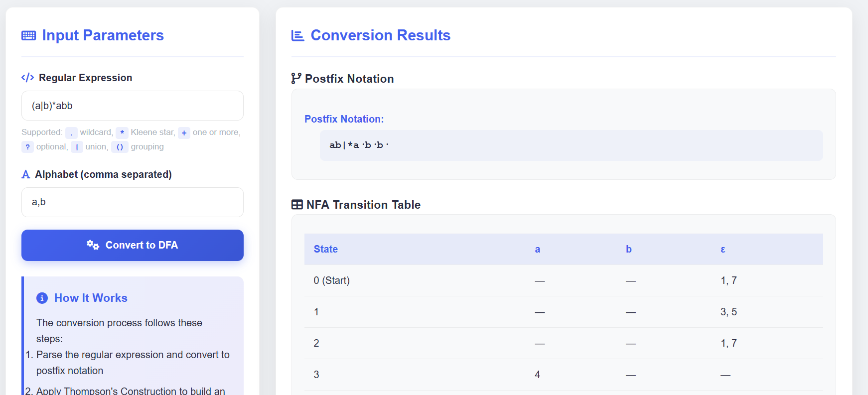Click the table icon beside NFA Transition Table
The height and width of the screenshot is (395, 868).
coord(297,205)
